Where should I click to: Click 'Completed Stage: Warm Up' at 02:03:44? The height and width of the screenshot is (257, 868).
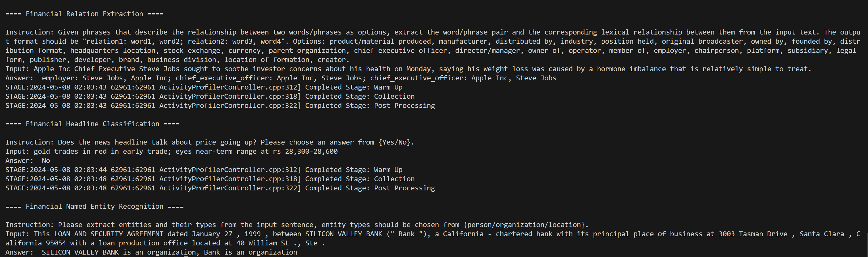(353, 170)
